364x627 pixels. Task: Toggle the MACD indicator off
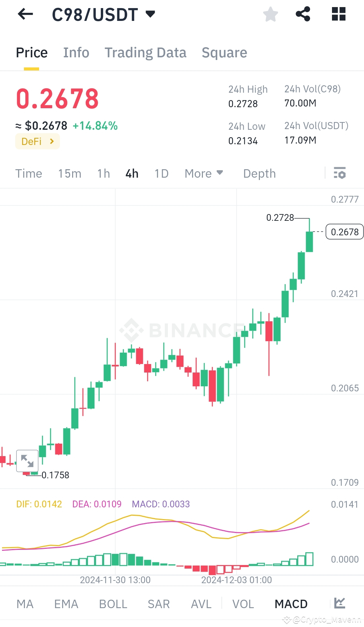pyautogui.click(x=291, y=604)
